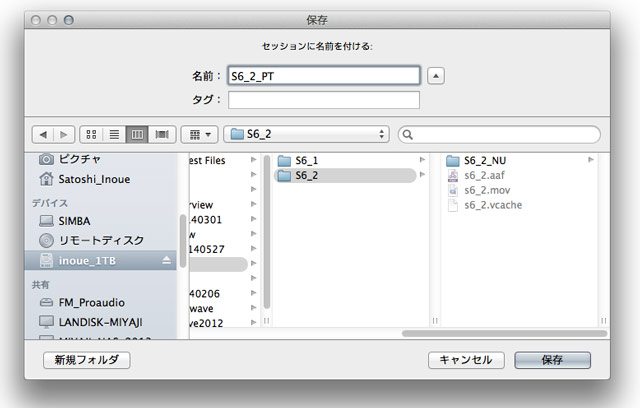640x408 pixels.
Task: Select the folder ending in 've2012'
Action: pyautogui.click(x=224, y=323)
